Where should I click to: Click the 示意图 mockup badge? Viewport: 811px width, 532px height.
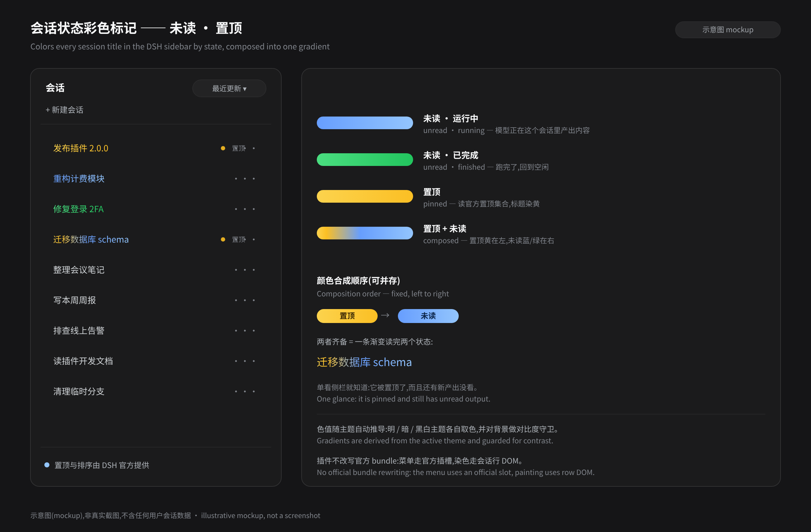[x=727, y=30]
